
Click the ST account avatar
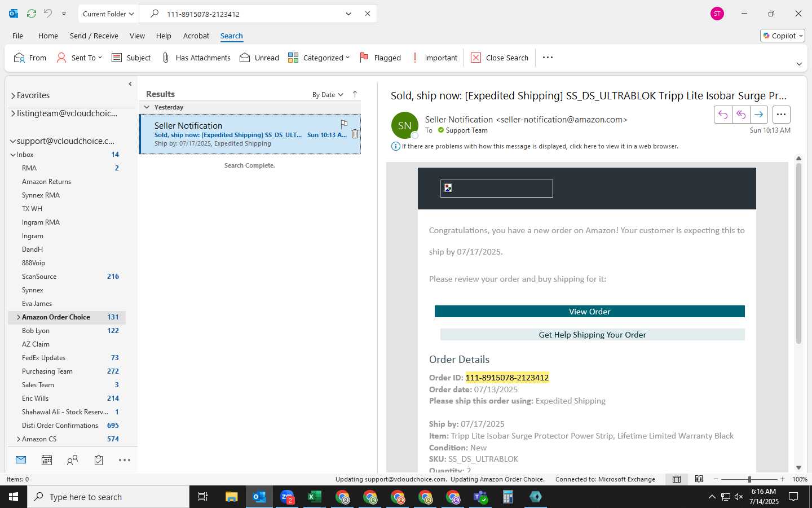pos(717,14)
